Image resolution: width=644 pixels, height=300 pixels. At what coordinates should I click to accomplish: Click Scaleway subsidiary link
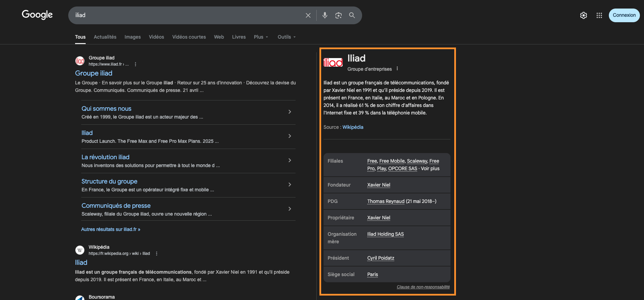(x=417, y=161)
